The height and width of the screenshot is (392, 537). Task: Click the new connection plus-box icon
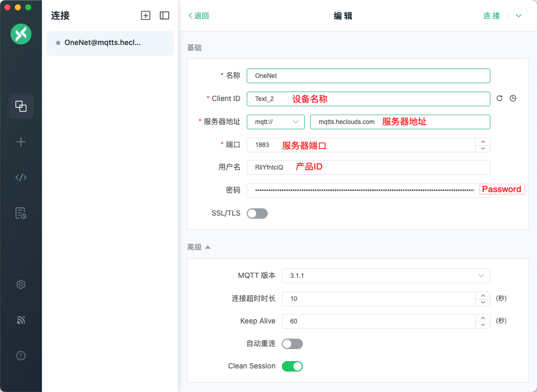[x=146, y=16]
